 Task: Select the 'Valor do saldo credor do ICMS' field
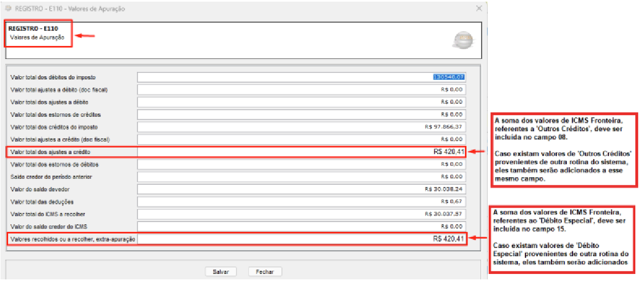coord(301,226)
